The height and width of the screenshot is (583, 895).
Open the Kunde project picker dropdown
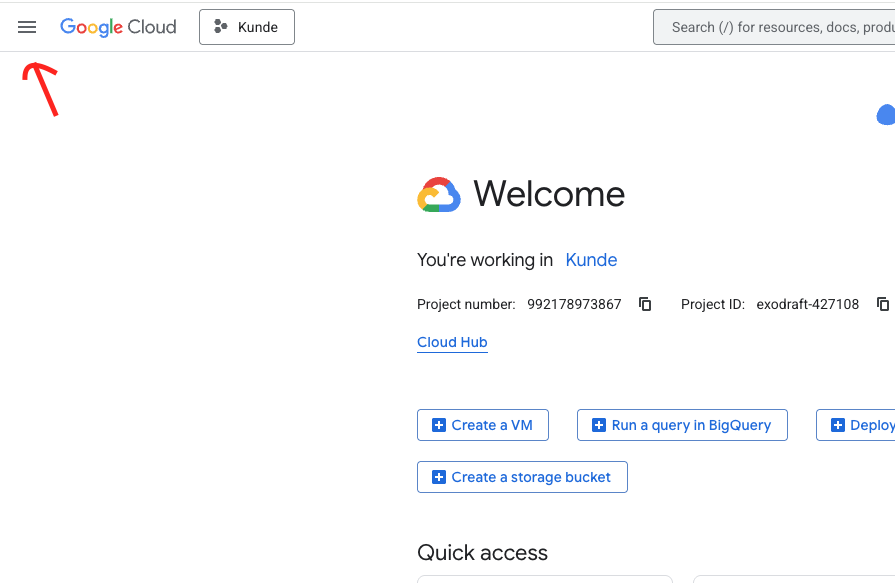(247, 27)
